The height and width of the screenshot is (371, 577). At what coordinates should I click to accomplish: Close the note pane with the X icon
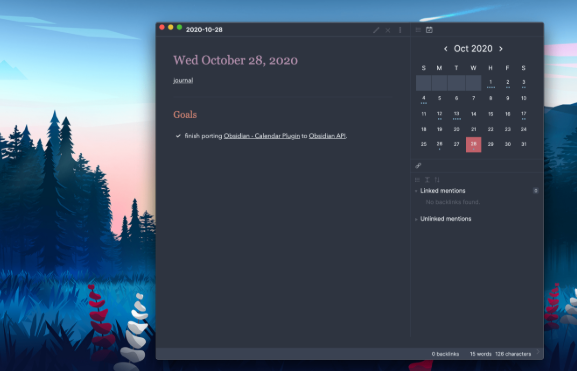click(x=388, y=30)
